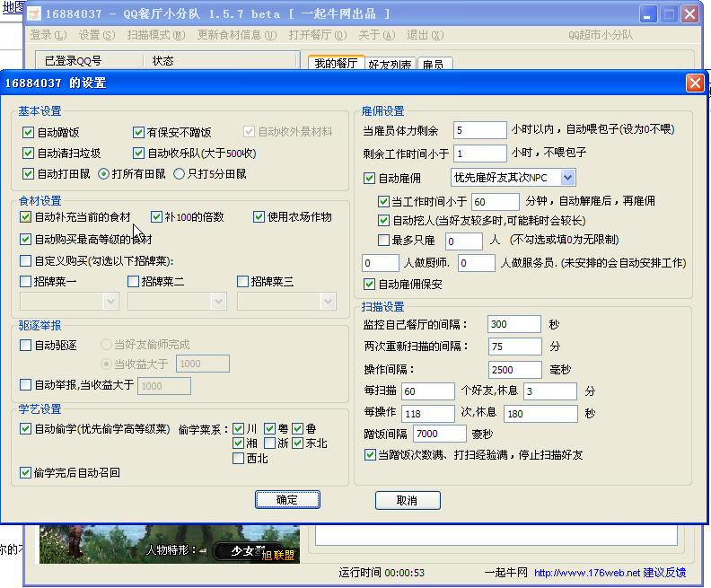Toggle 当蹭饭次数满 停止扫描好友 checkbox
The image size is (711, 588).
(x=370, y=455)
